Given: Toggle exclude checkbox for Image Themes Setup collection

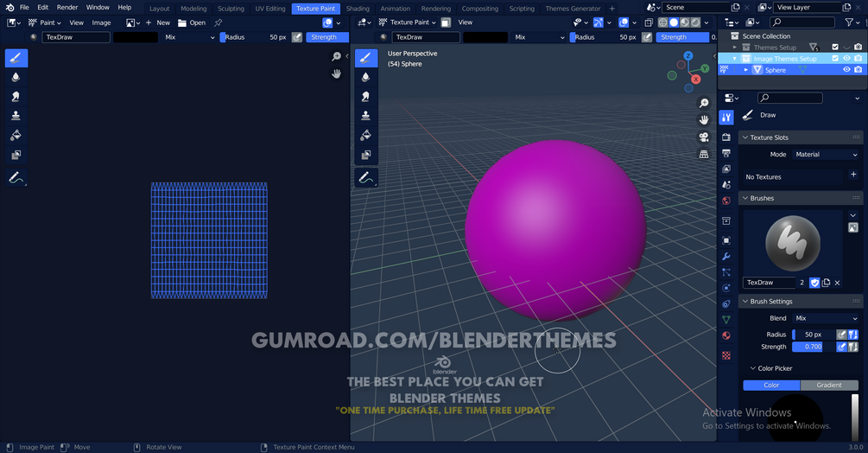Looking at the screenshot, I should 835,58.
